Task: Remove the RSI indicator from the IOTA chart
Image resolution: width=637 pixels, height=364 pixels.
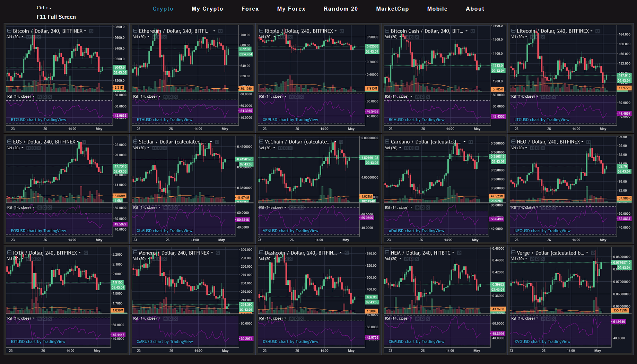Action: point(50,319)
